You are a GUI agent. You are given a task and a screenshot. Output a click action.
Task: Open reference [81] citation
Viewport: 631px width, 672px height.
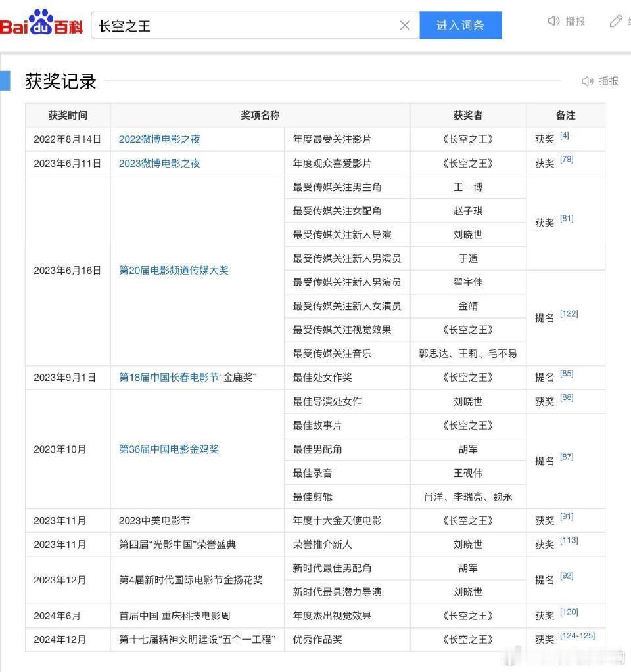click(x=567, y=219)
